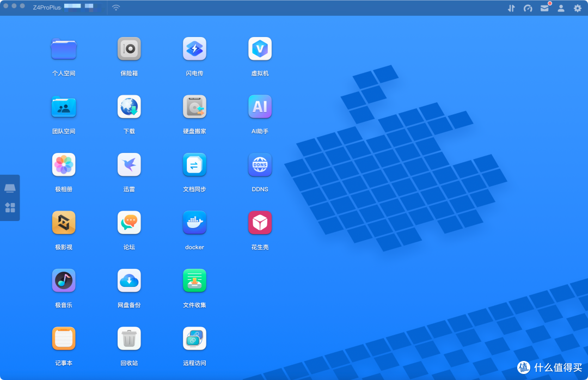Open the 硬盘搬家 disk migration icon
Viewport: 588px width, 380px height.
pos(194,107)
